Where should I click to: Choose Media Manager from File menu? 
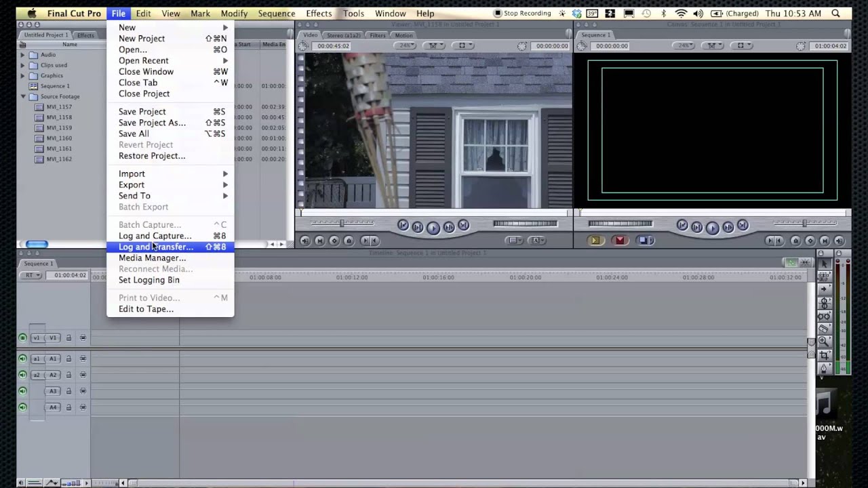pyautogui.click(x=170, y=258)
